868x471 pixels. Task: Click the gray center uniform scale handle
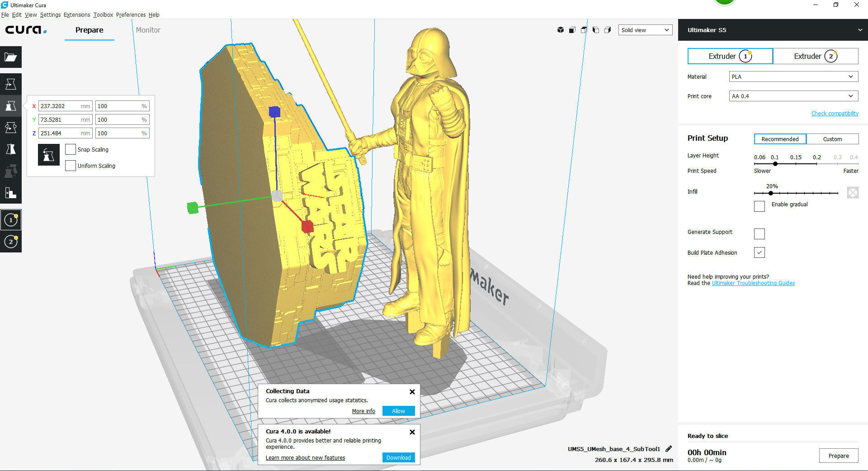pyautogui.click(x=277, y=196)
